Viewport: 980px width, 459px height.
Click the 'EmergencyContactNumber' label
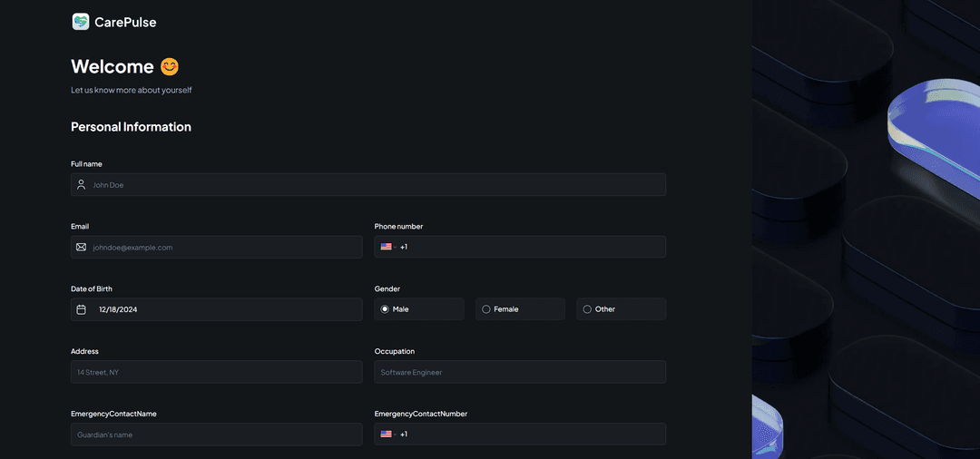[x=421, y=414]
